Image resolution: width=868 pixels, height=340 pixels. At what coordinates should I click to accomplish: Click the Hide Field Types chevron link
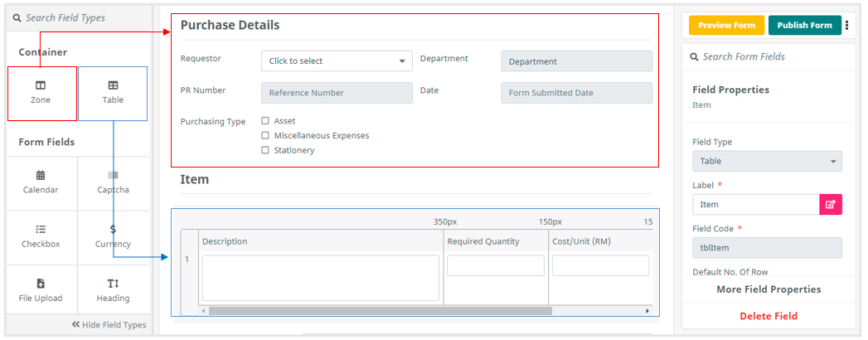click(x=109, y=325)
